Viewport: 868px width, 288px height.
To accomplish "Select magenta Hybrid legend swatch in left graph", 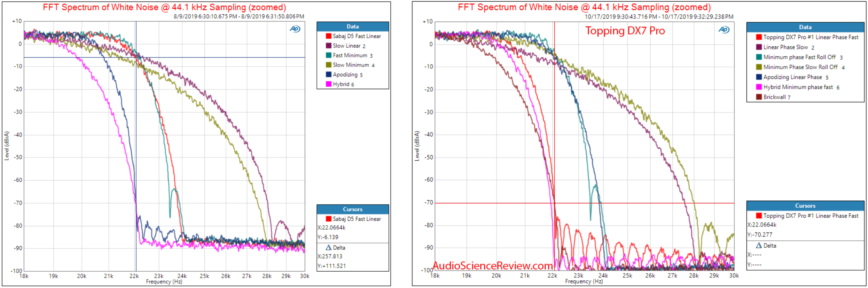I will (328, 84).
